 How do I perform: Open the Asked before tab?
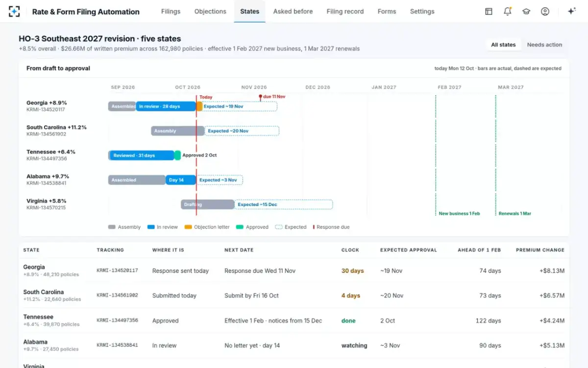(x=293, y=11)
